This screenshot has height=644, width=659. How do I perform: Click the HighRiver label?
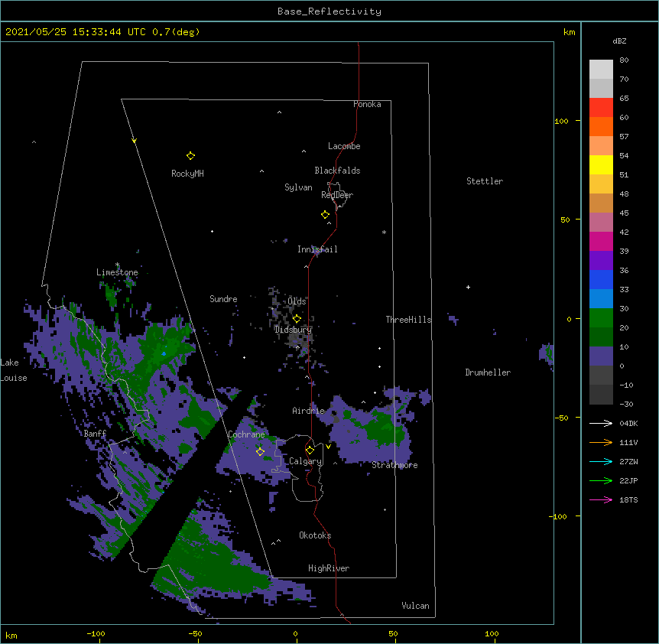[329, 568]
